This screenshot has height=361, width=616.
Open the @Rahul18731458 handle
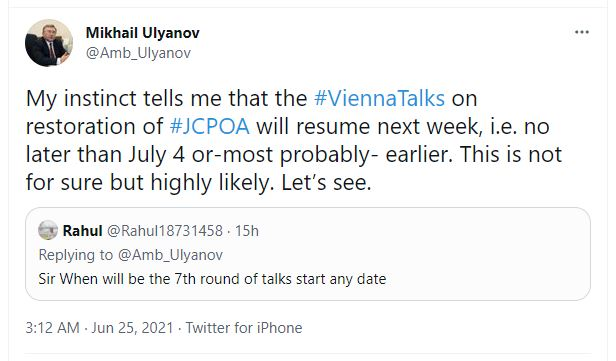click(x=165, y=231)
